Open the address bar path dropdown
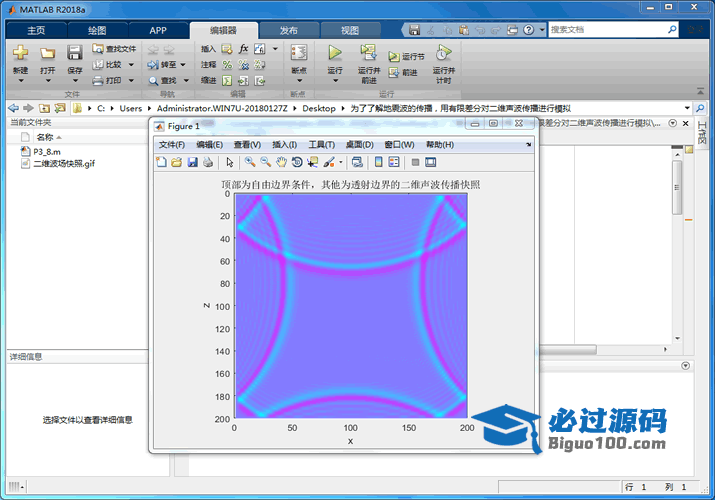This screenshot has width=715, height=500. point(687,107)
